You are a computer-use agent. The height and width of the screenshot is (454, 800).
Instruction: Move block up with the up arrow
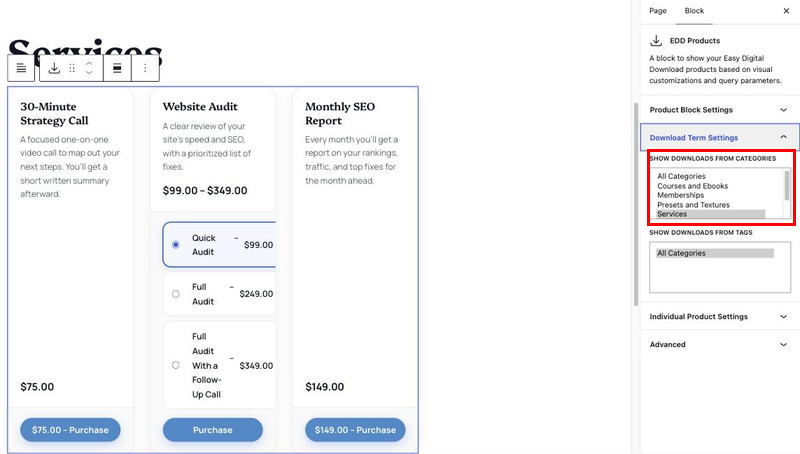(x=89, y=63)
